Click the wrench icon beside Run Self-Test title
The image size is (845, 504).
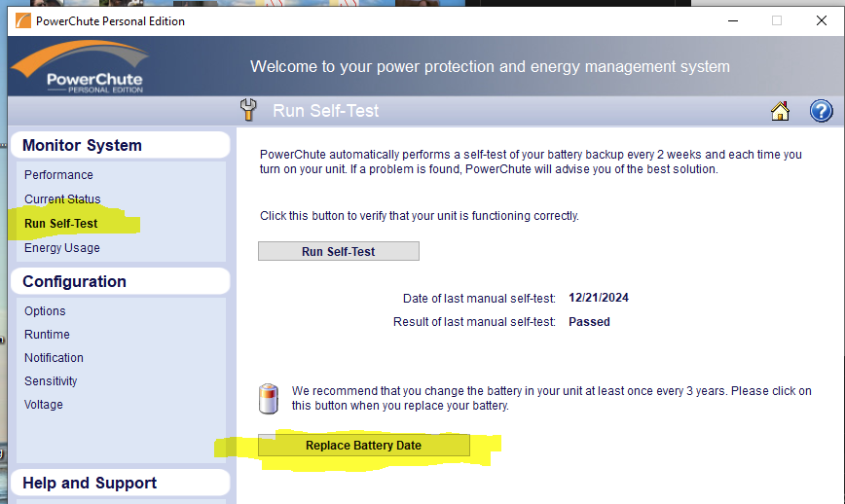pos(248,110)
